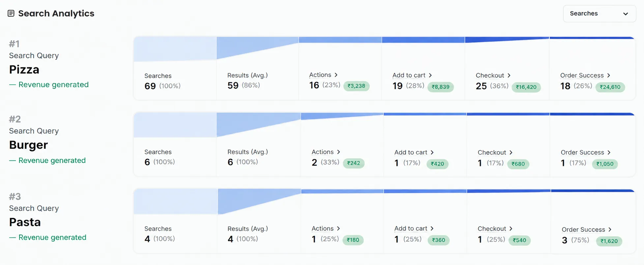The image size is (644, 265).
Task: Click the 2 (33%) Actions value
Action: pos(325,162)
